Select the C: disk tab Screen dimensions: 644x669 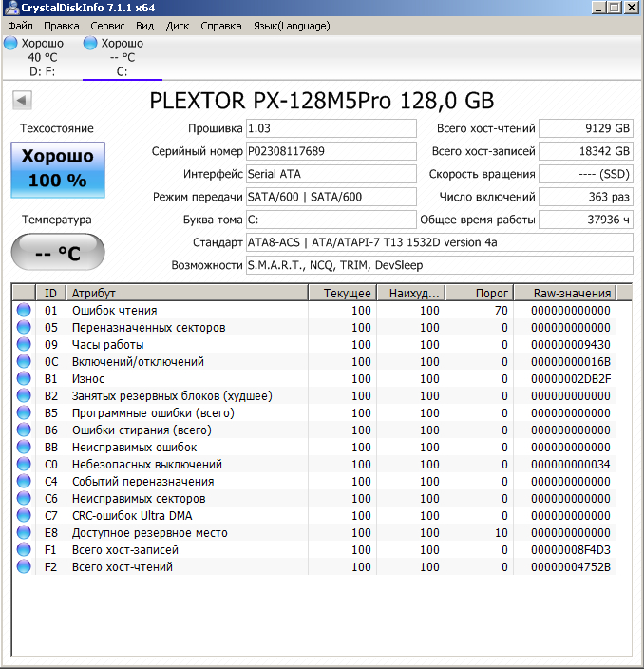[x=122, y=58]
